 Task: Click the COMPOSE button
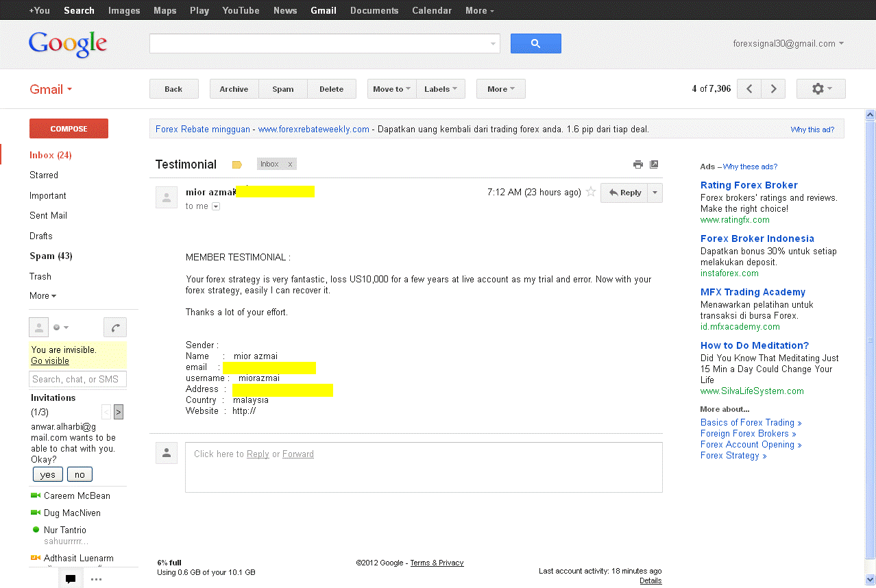[69, 129]
